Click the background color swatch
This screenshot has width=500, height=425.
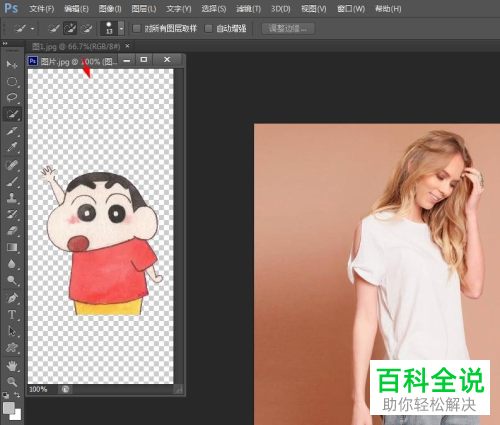coord(16,414)
